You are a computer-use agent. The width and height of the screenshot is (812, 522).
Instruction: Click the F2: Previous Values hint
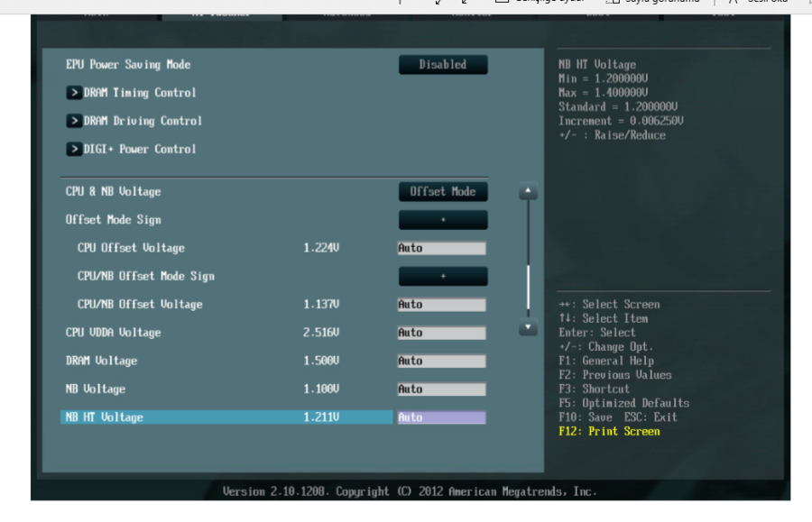pyautogui.click(x=615, y=375)
